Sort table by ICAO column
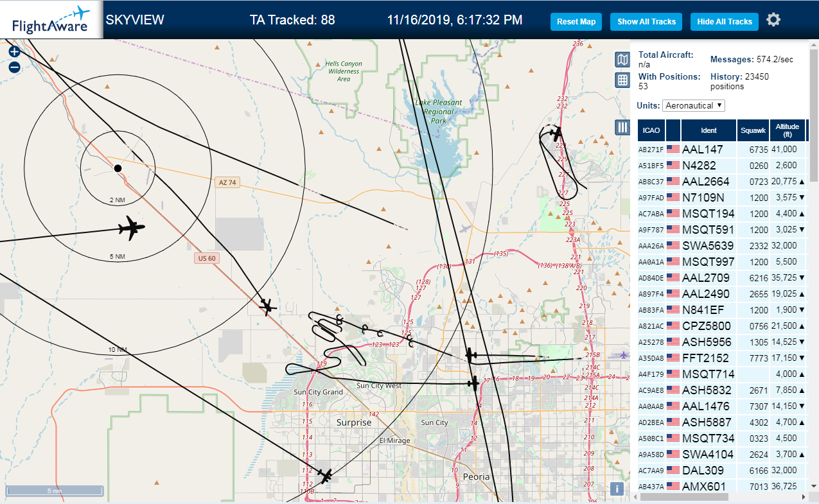This screenshot has width=819, height=504. coord(651,130)
